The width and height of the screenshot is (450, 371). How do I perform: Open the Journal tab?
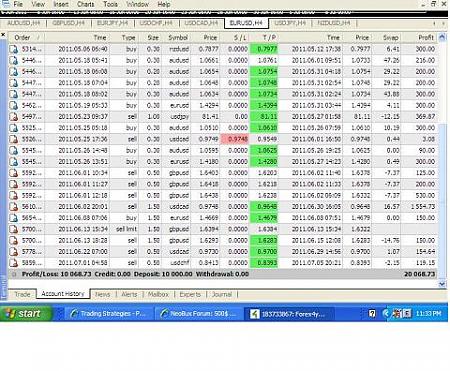point(222,294)
